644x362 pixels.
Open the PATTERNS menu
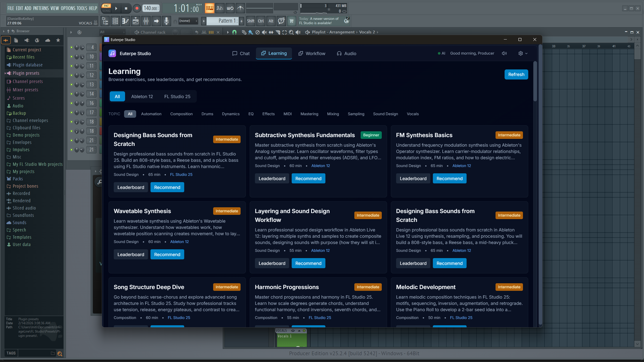click(x=41, y=8)
